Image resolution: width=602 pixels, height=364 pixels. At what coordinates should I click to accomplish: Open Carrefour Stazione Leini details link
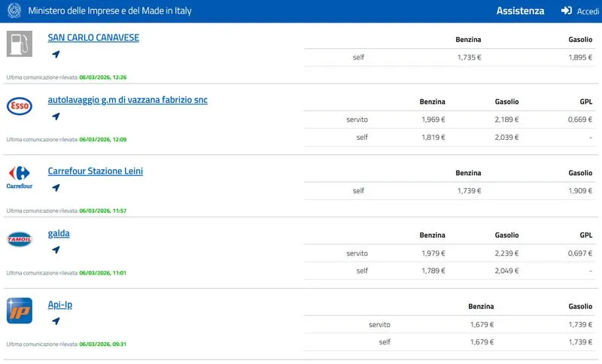[x=95, y=171]
